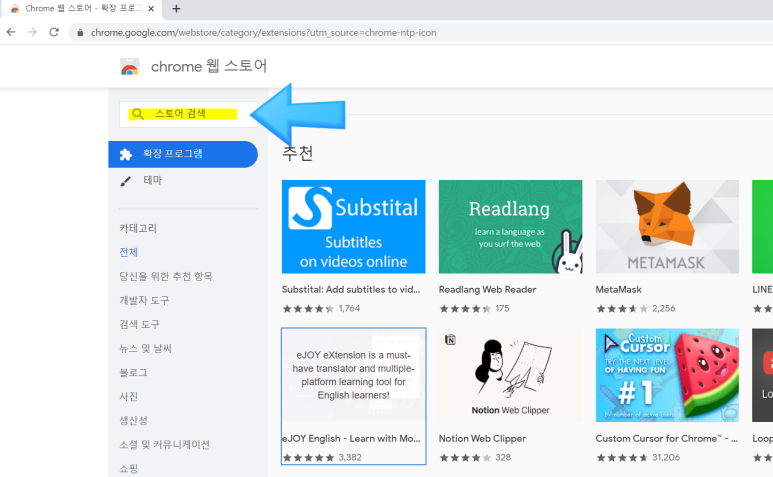Open the Readlang Web Reader thumbnail
The image size is (773, 477).
(x=510, y=227)
